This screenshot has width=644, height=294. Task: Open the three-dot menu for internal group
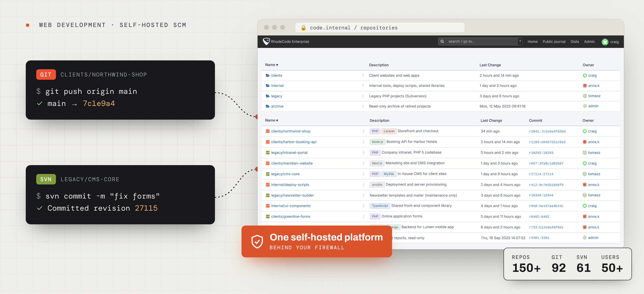363,86
